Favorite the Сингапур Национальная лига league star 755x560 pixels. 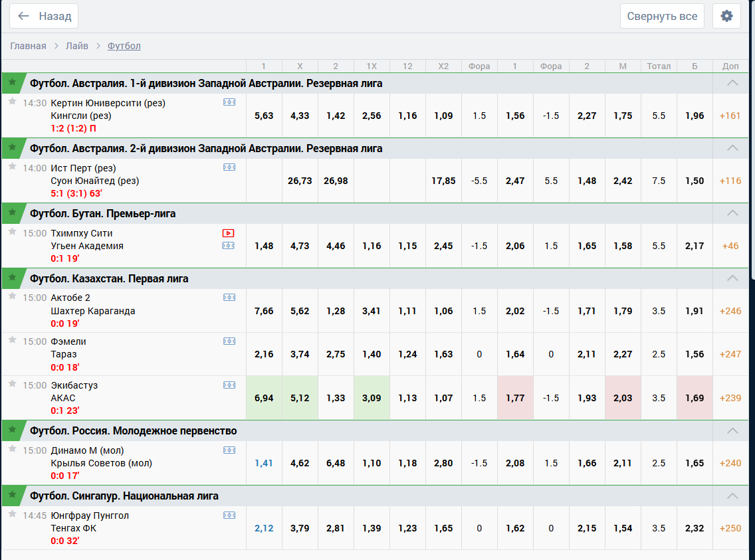13,495
